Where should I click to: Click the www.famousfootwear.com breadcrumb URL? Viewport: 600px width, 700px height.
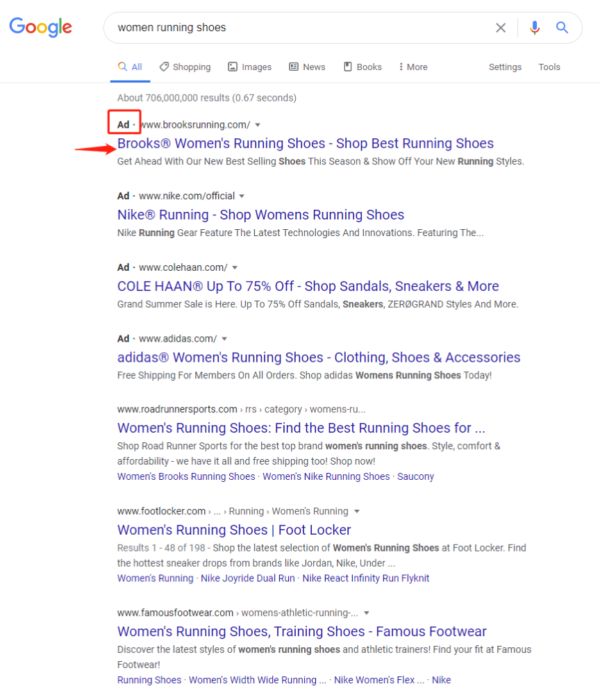tap(175, 613)
